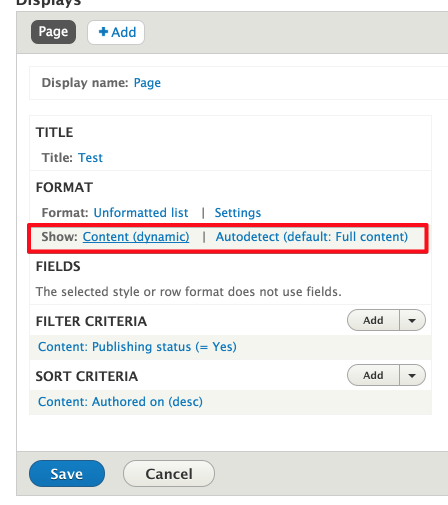The image size is (448, 505).
Task: Edit the Title Test link
Action: pyautogui.click(x=90, y=158)
